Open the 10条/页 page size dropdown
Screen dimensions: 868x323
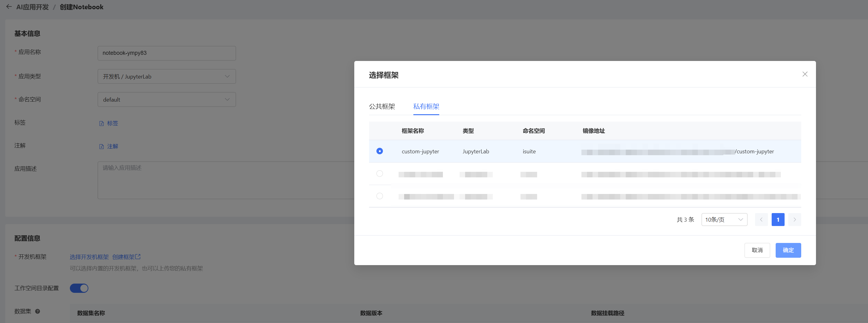724,220
